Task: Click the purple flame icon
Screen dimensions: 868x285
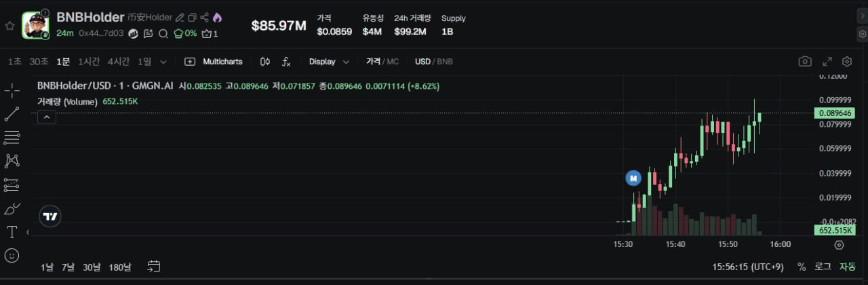Action: (217, 18)
